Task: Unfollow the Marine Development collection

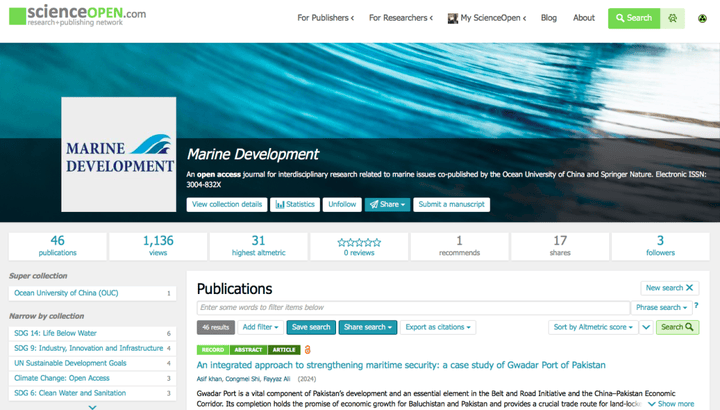Action: pyautogui.click(x=342, y=204)
